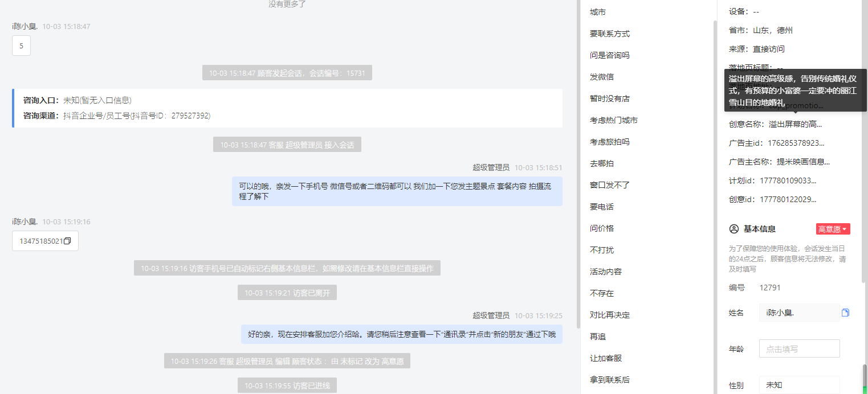Screen dimensions: 868x394
Task: Click the 创意id 177780122029... row
Action: coord(773,199)
